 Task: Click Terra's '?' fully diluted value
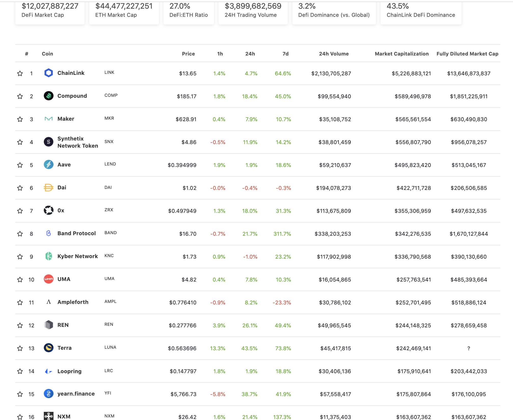[469, 348]
